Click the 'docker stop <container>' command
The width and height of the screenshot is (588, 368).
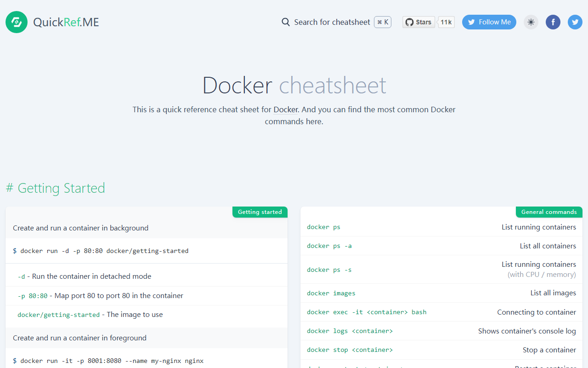[350, 350]
